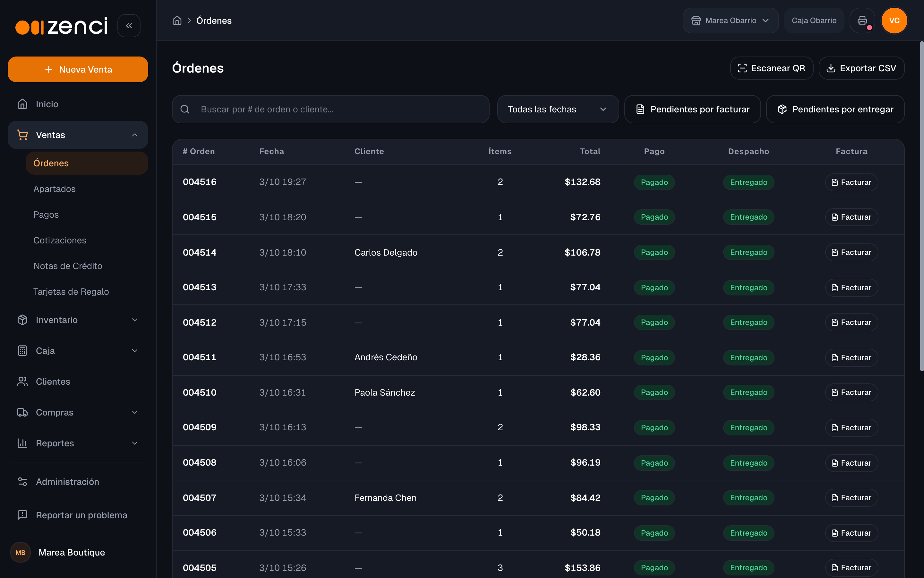The image size is (924, 578).
Task: Open the printer status icon
Action: click(x=862, y=21)
